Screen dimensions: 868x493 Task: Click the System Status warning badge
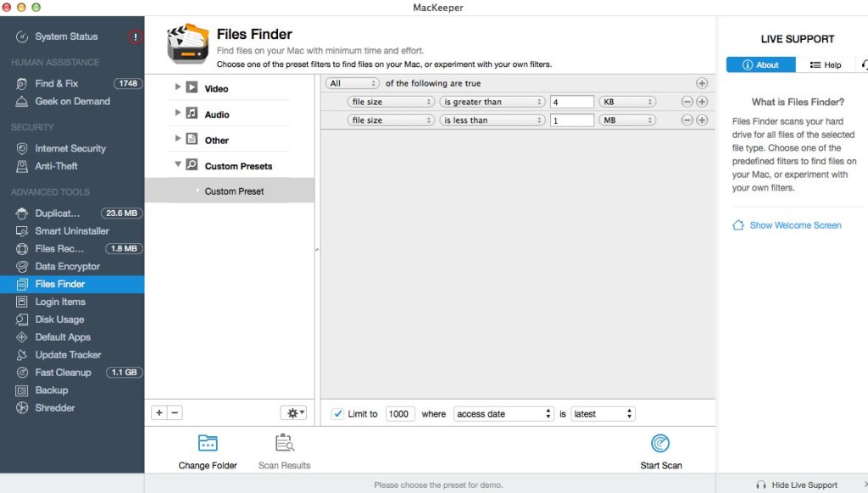[135, 37]
